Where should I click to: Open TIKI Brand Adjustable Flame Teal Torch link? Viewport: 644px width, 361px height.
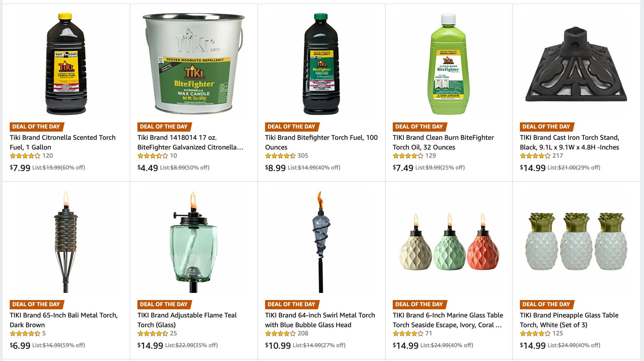pyautogui.click(x=187, y=320)
